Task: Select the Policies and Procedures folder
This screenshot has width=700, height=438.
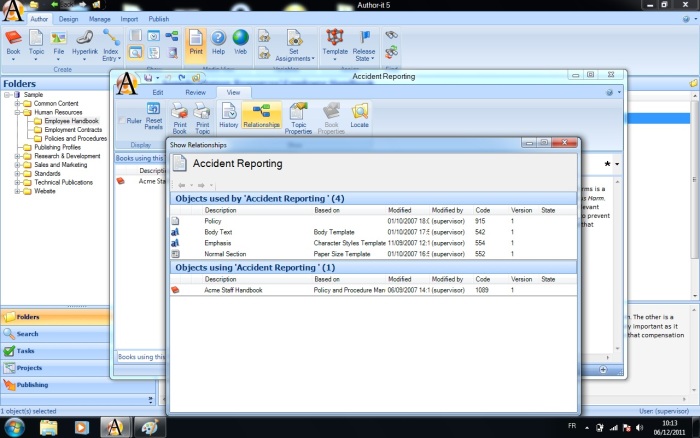Action: point(75,138)
